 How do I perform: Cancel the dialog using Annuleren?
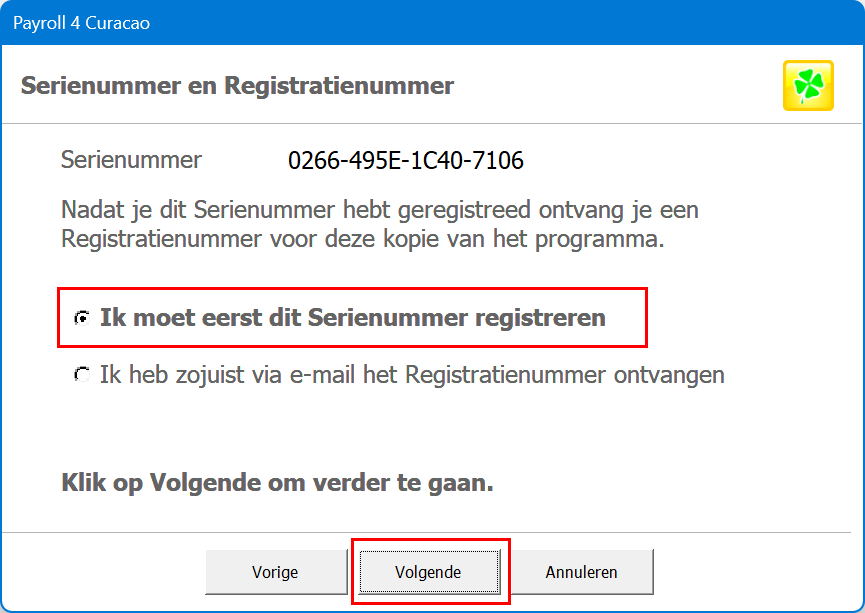[581, 572]
